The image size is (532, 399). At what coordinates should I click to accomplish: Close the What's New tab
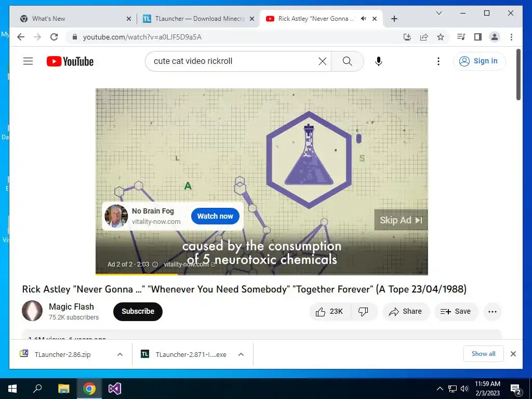[129, 19]
